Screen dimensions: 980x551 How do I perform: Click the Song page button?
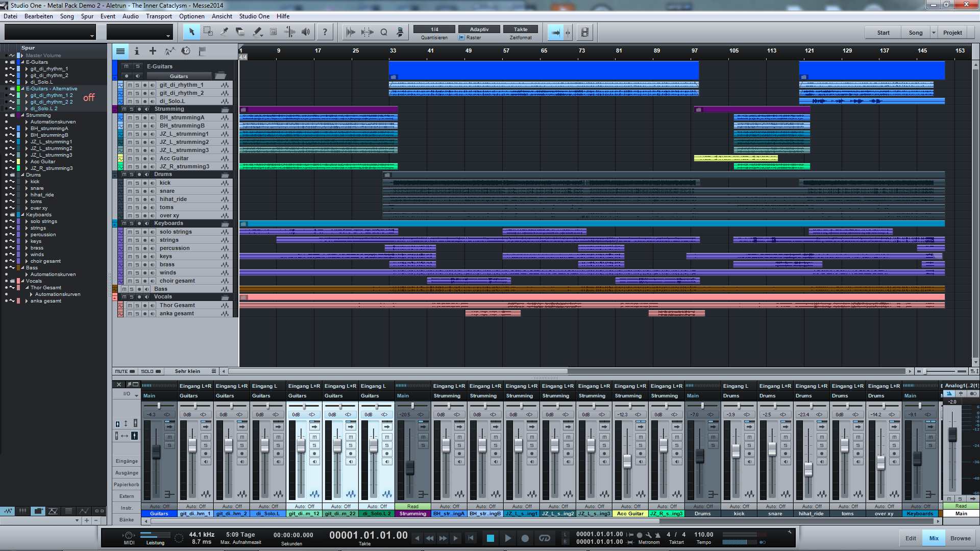[x=916, y=33]
